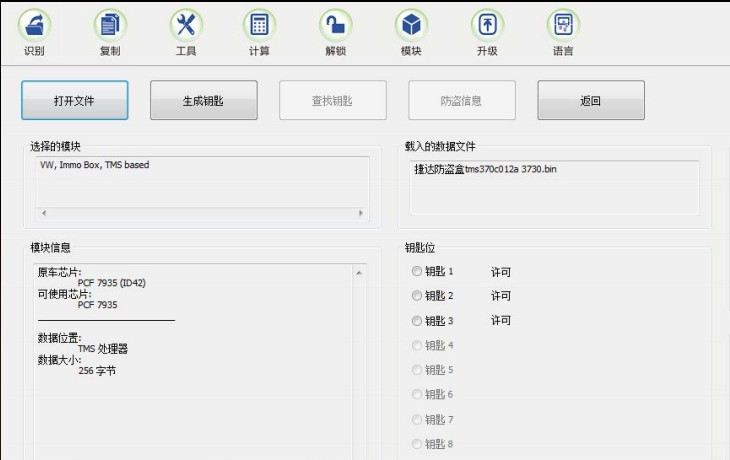Image resolution: width=730 pixels, height=460 pixels.
Task: Click the 数据位置 label
Action: [59, 338]
